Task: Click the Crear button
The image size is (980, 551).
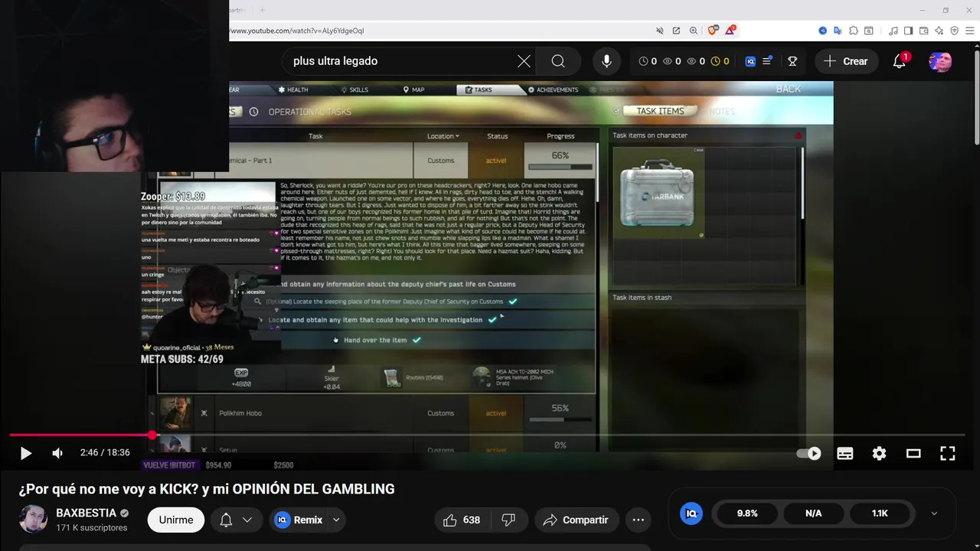Action: (x=846, y=61)
